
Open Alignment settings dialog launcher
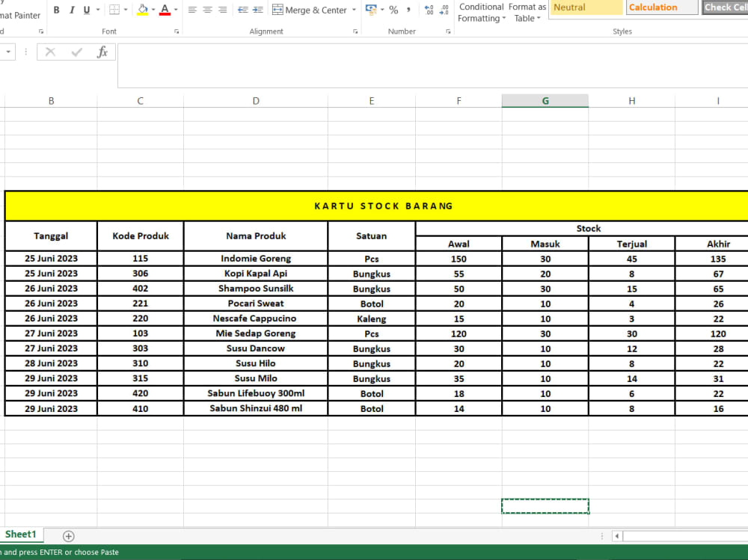tap(355, 31)
